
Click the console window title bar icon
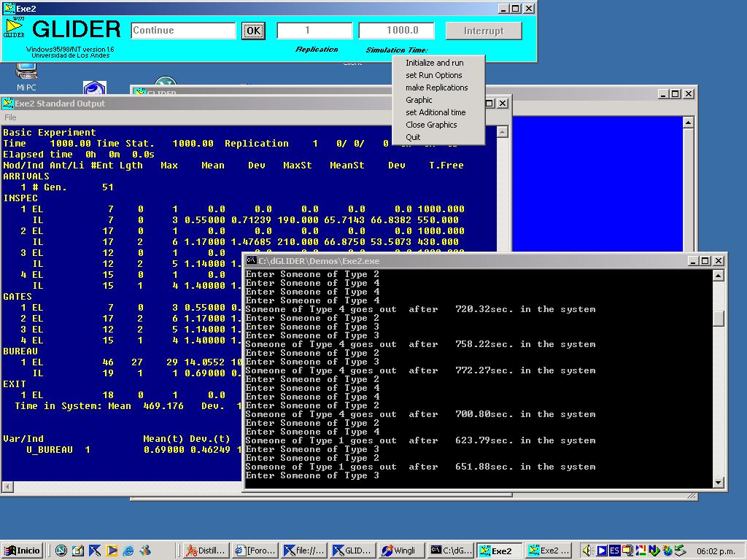[252, 260]
